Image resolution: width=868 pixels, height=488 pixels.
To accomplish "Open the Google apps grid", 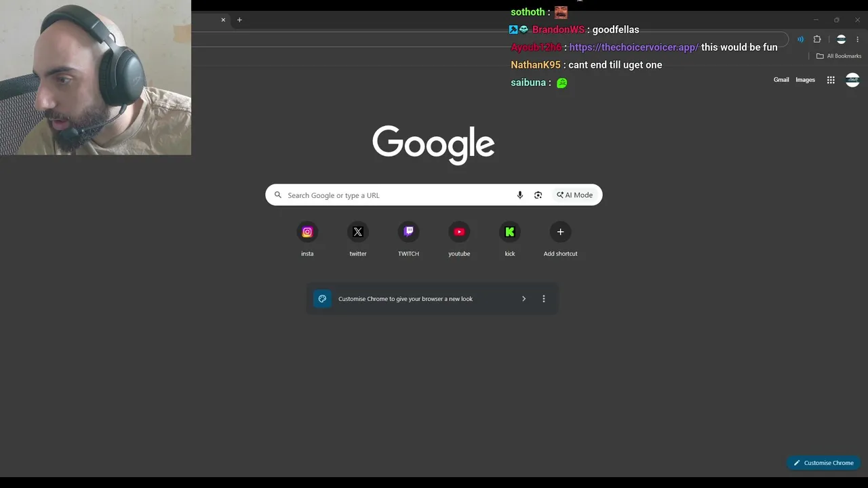I will click(x=831, y=80).
